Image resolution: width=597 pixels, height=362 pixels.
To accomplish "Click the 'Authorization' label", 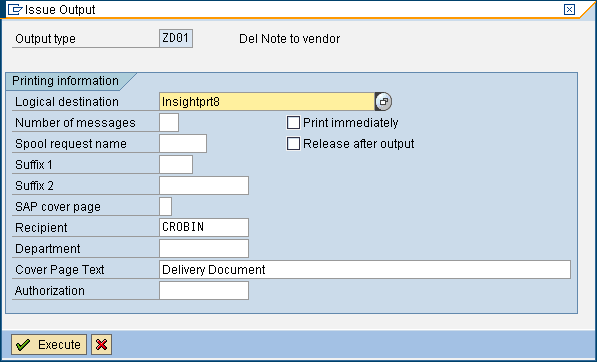I will click(50, 291).
